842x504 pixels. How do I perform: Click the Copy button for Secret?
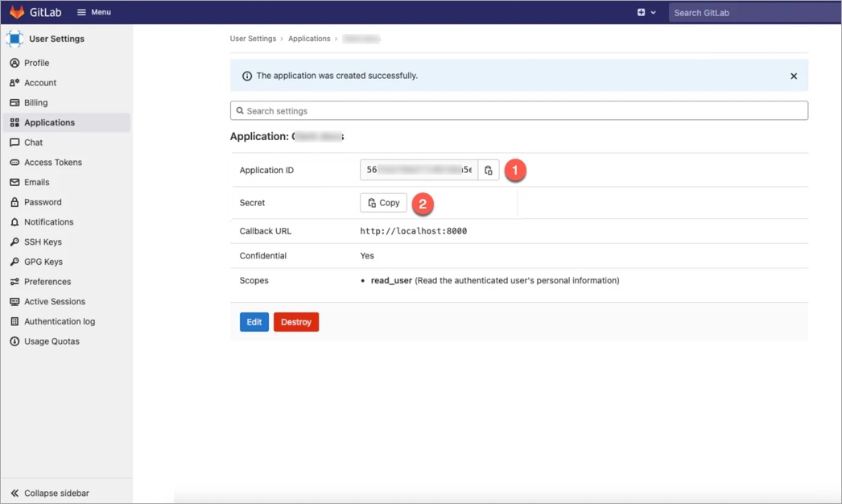pos(383,203)
